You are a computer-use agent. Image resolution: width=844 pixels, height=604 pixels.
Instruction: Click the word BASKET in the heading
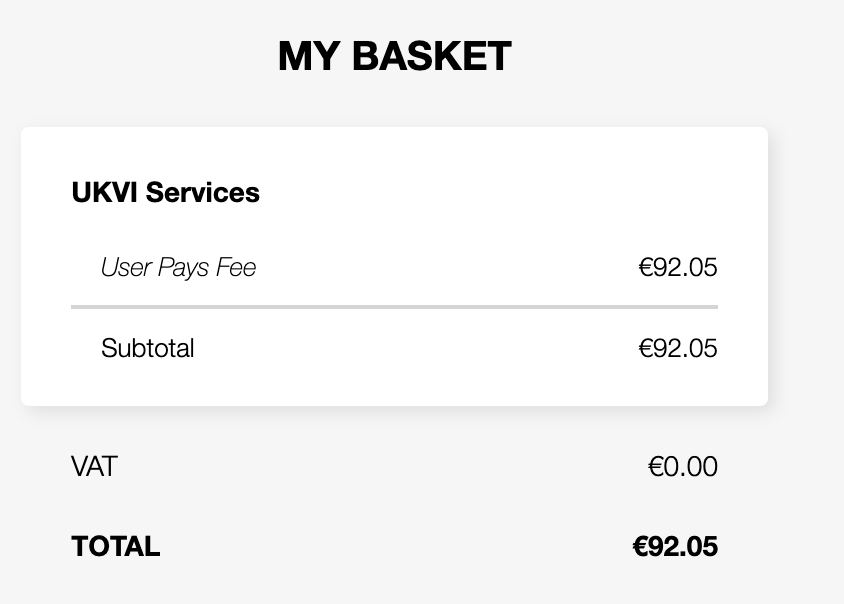point(432,57)
